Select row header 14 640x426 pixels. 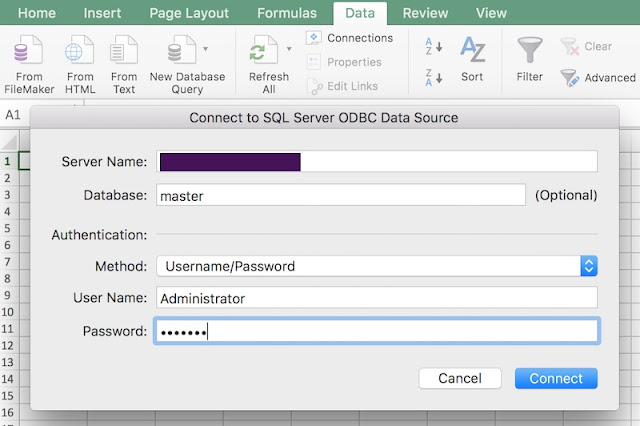(7, 379)
